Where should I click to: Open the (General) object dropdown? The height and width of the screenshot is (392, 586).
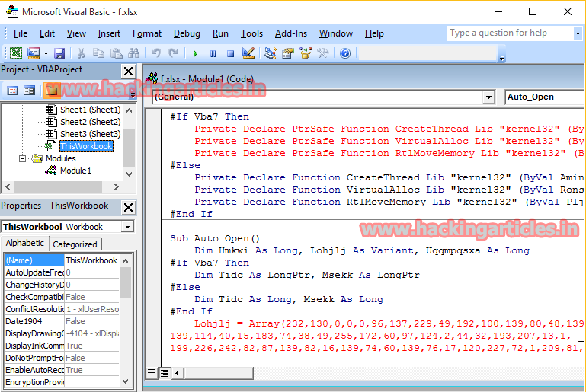point(488,97)
